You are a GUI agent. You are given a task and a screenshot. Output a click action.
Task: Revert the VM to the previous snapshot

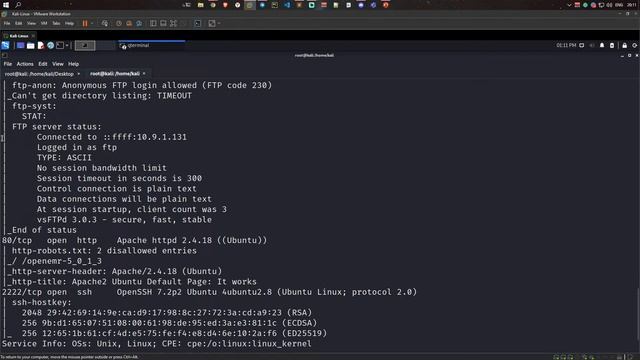tap(129, 24)
